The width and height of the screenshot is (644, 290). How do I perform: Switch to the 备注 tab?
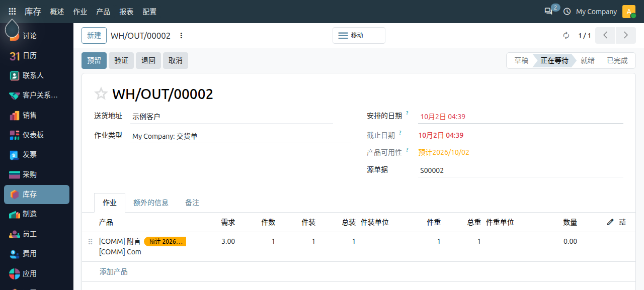tap(192, 203)
